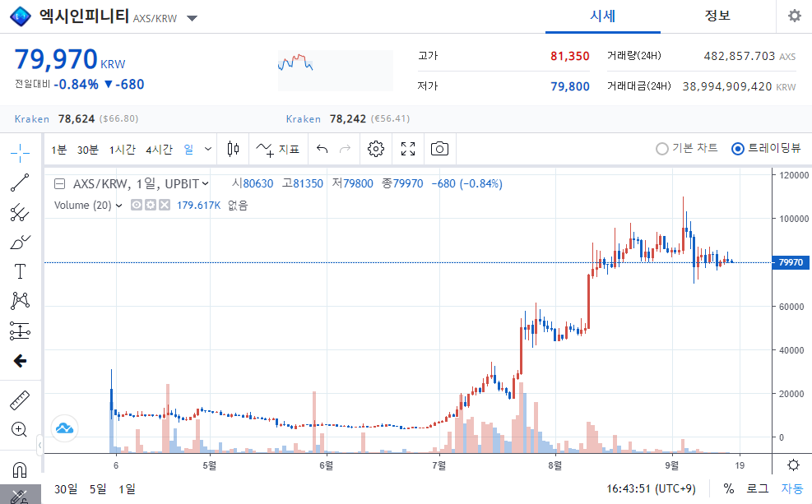Viewport: 812px width, 504px height.
Task: Select the 일 daily interval
Action: tap(188, 150)
